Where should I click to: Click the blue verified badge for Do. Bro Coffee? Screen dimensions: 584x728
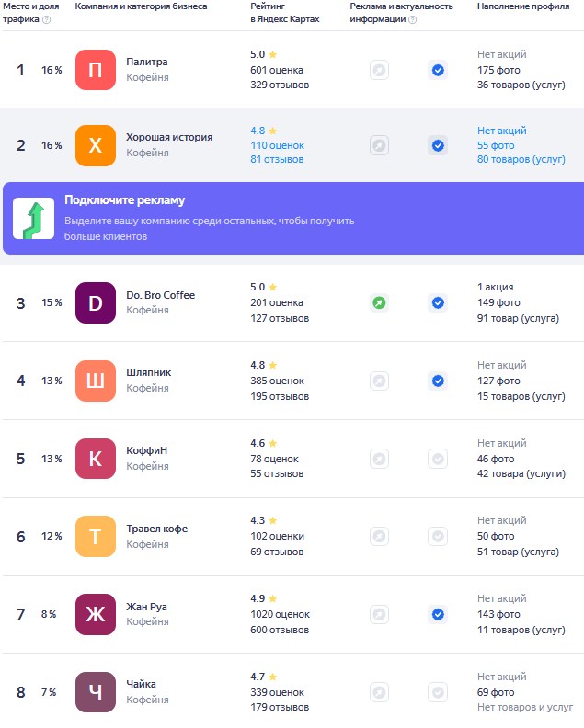[x=438, y=302]
